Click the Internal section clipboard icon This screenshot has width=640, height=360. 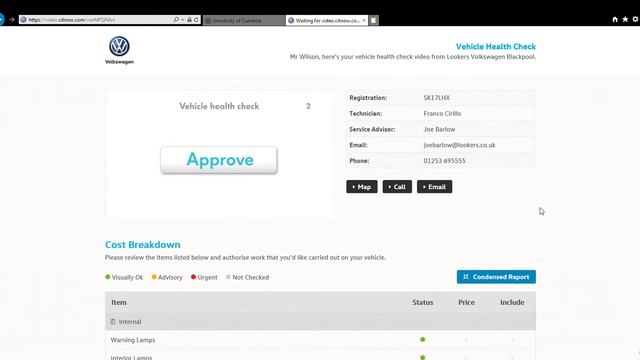coord(113,322)
